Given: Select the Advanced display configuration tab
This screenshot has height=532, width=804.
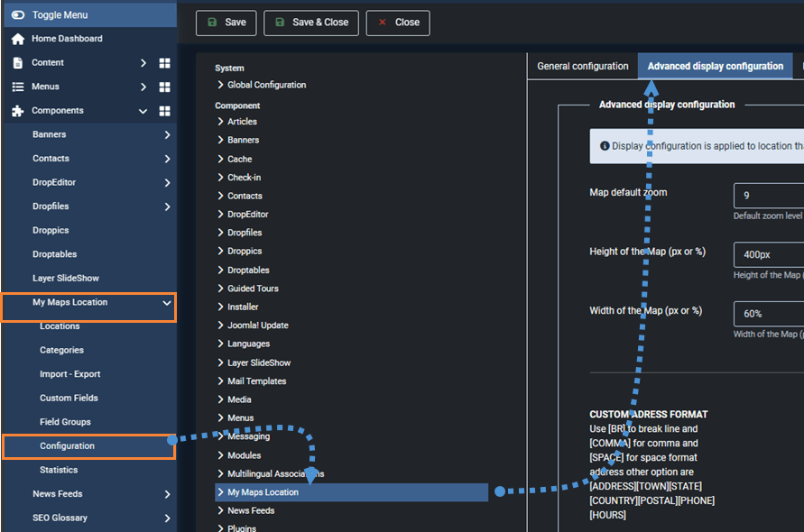Looking at the screenshot, I should (715, 66).
